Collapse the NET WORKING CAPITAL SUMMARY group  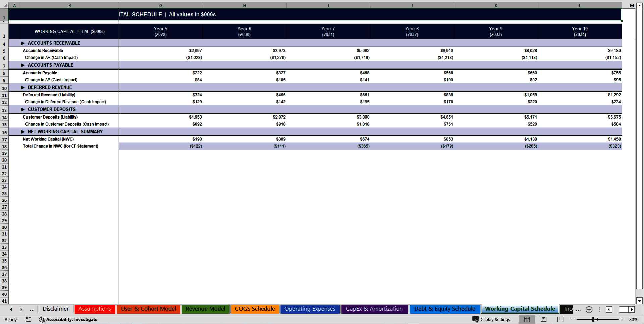click(x=22, y=131)
